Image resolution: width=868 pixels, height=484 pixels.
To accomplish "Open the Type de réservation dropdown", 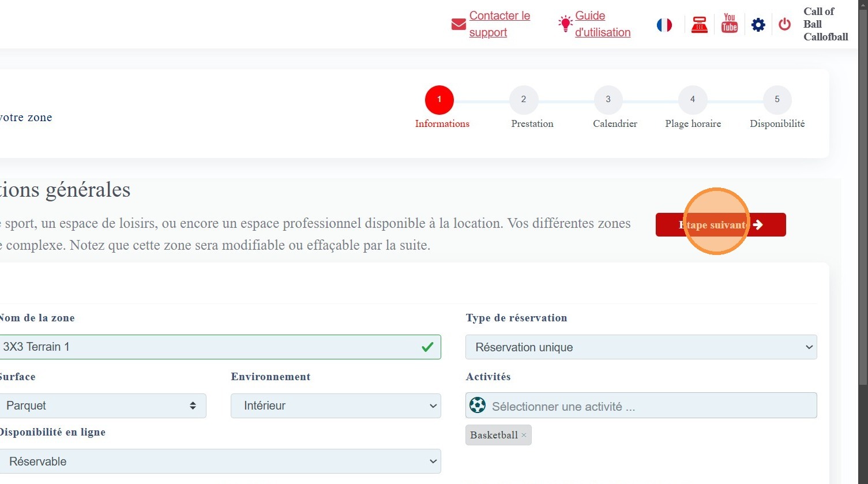I will point(641,347).
